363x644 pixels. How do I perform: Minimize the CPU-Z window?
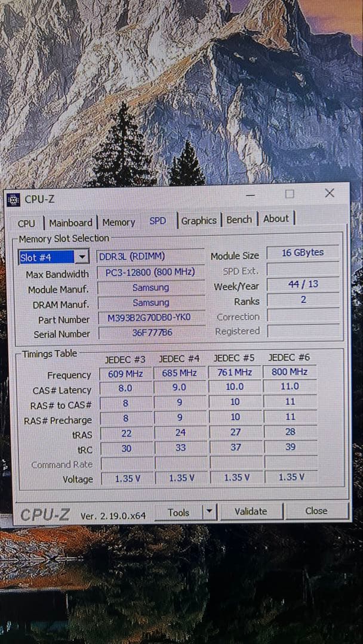pos(250,196)
